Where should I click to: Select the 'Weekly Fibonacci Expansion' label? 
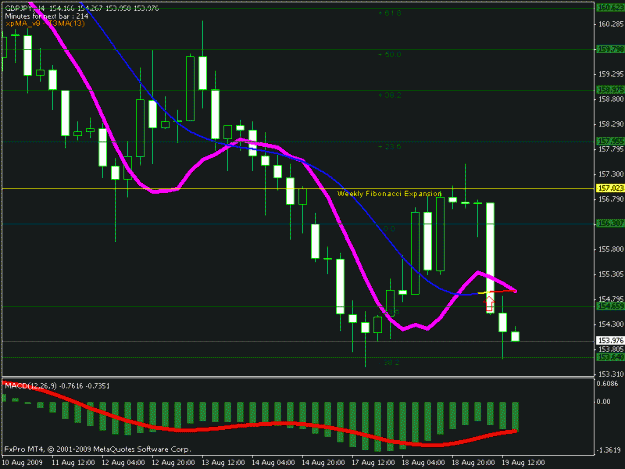point(389,194)
